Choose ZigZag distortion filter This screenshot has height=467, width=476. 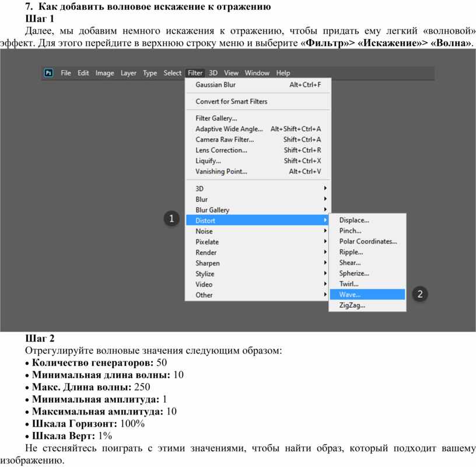pos(367,305)
